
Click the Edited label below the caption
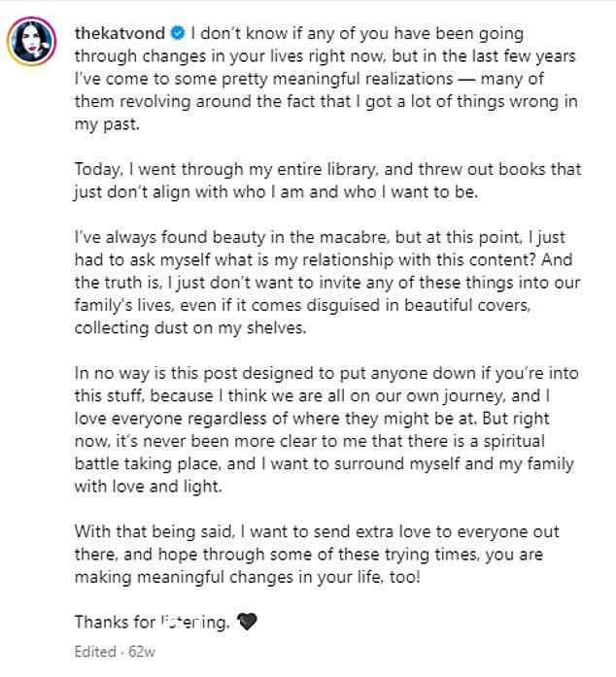pos(95,651)
